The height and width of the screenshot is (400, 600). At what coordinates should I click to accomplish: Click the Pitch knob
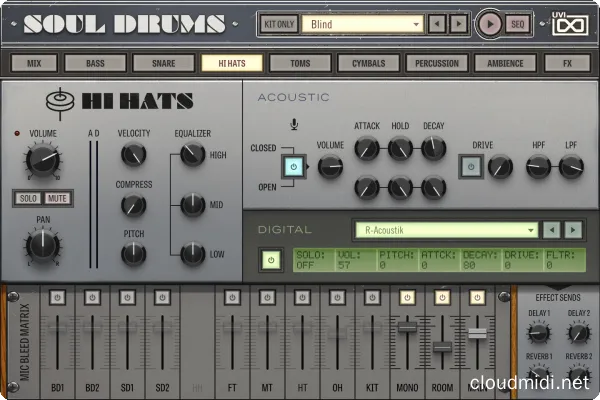[x=134, y=254]
